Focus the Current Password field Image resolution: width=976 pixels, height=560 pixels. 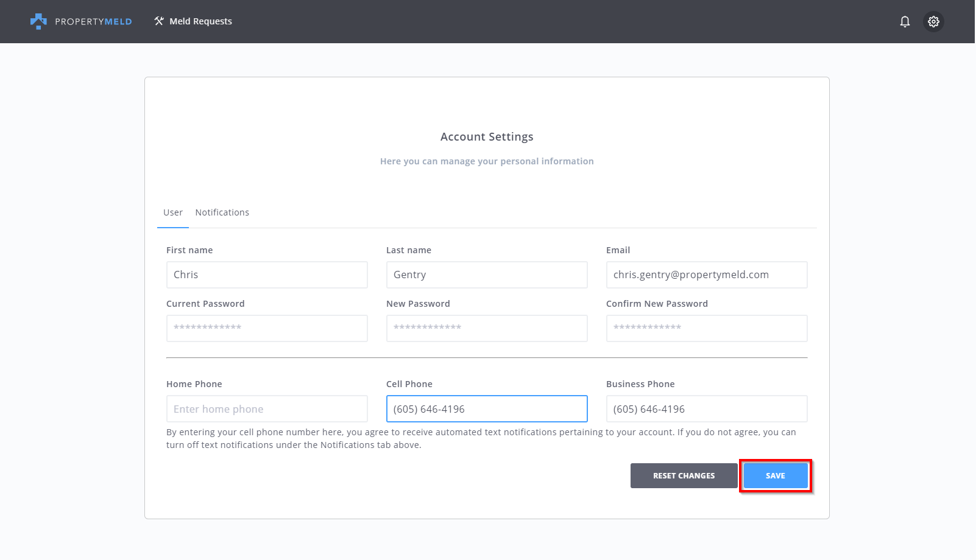tap(267, 329)
